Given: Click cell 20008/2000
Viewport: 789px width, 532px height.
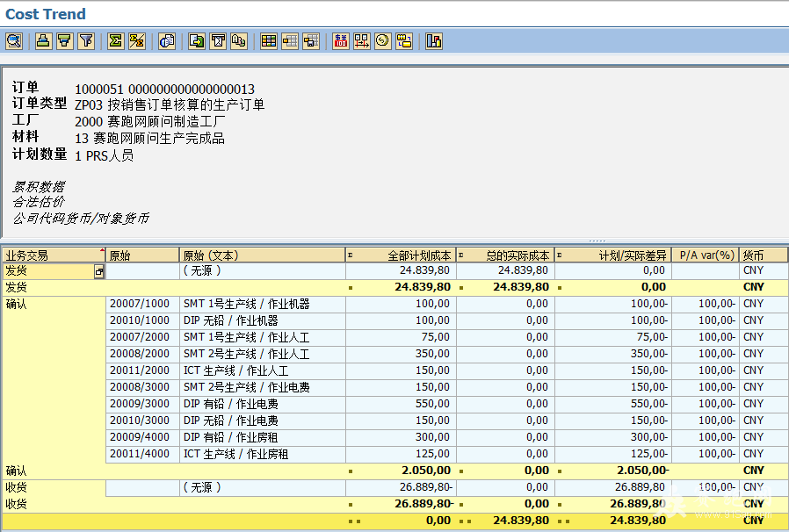Looking at the screenshot, I should 142,354.
